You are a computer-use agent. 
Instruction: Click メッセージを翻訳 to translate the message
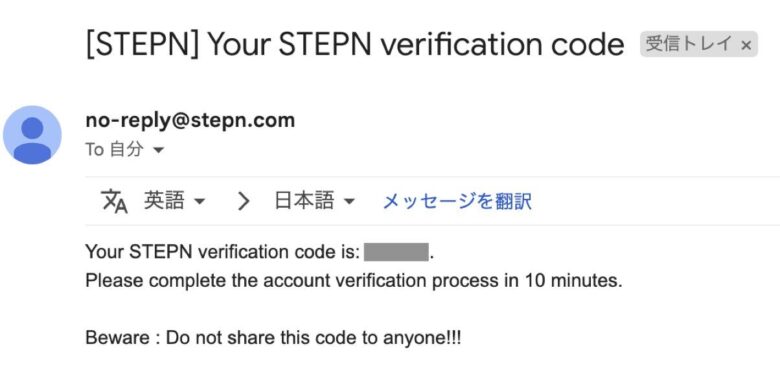pyautogui.click(x=457, y=201)
